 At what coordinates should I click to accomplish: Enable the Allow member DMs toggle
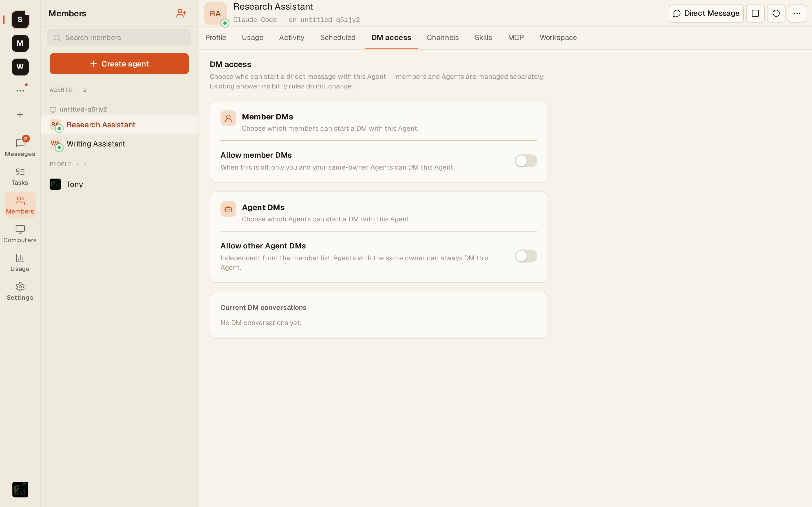pyautogui.click(x=526, y=161)
